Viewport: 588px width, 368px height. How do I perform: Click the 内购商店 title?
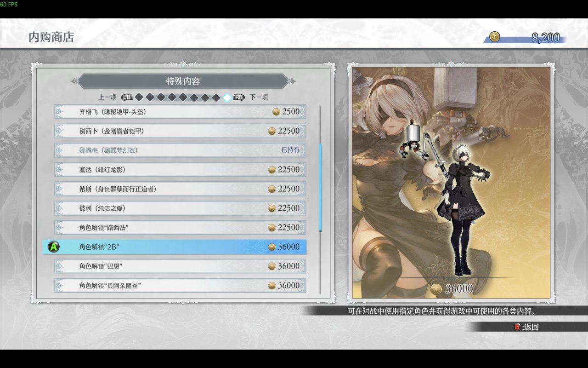coord(51,37)
